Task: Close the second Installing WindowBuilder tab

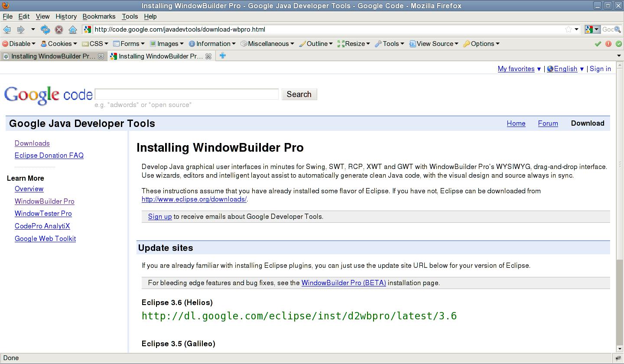Action: [208, 56]
